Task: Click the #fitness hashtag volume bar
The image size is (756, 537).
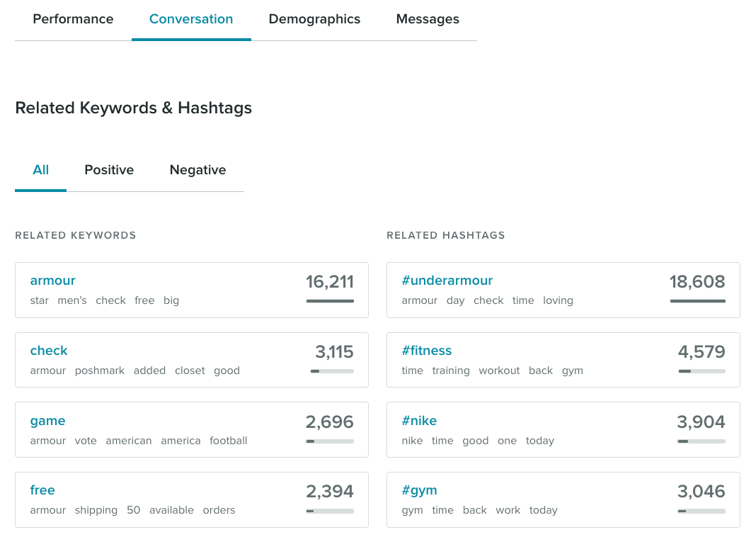Action: (x=701, y=371)
